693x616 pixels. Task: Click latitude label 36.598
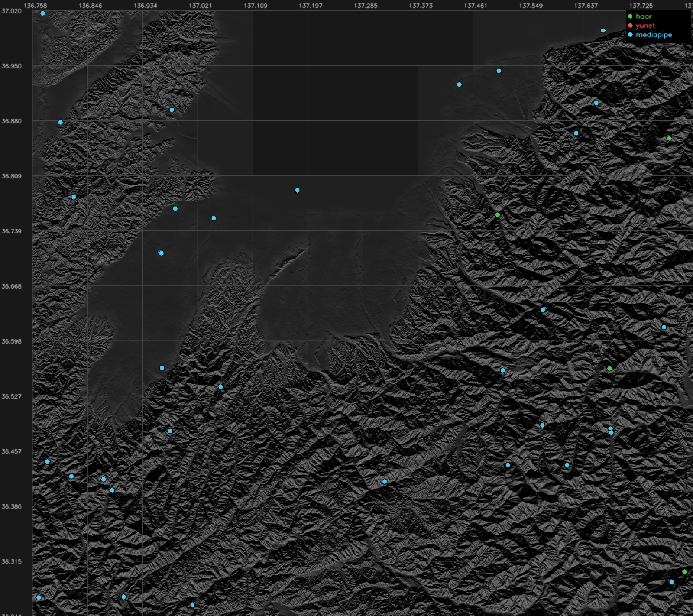click(x=11, y=341)
